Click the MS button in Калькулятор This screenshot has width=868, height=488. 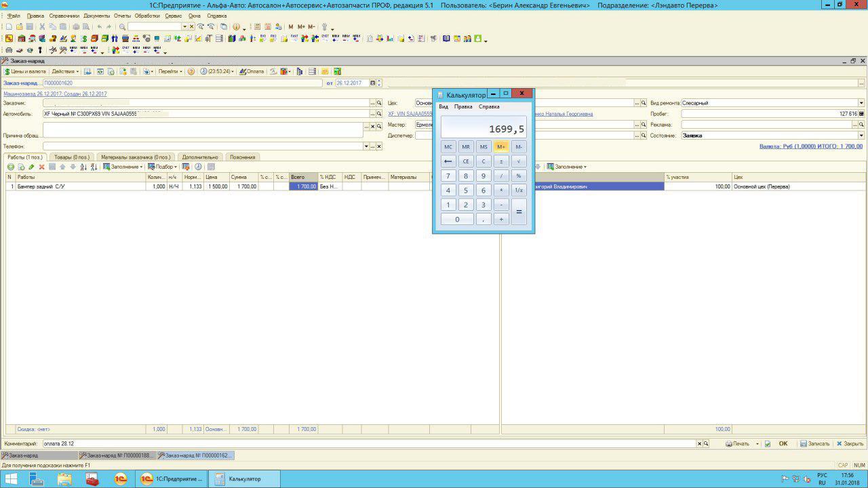[484, 146]
